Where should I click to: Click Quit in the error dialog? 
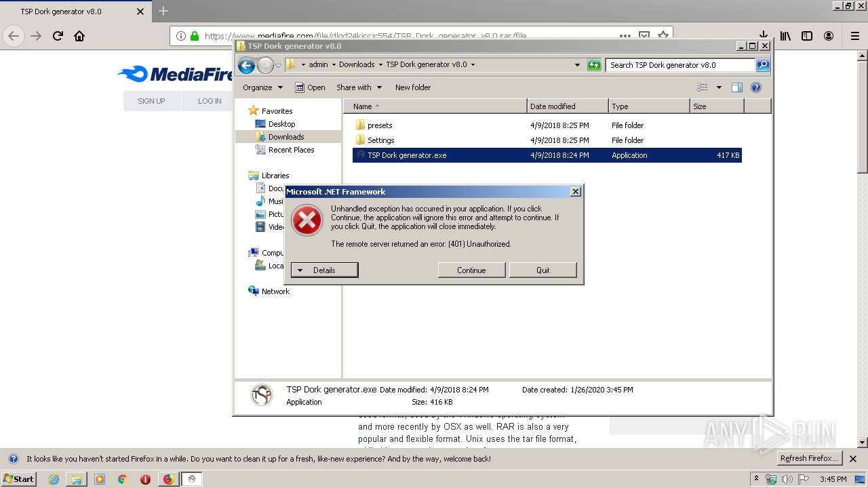542,270
